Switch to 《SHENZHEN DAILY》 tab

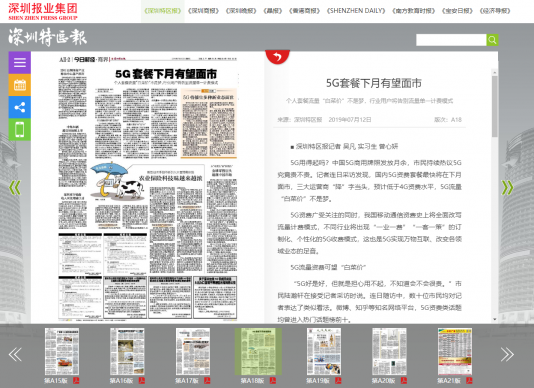[356, 11]
